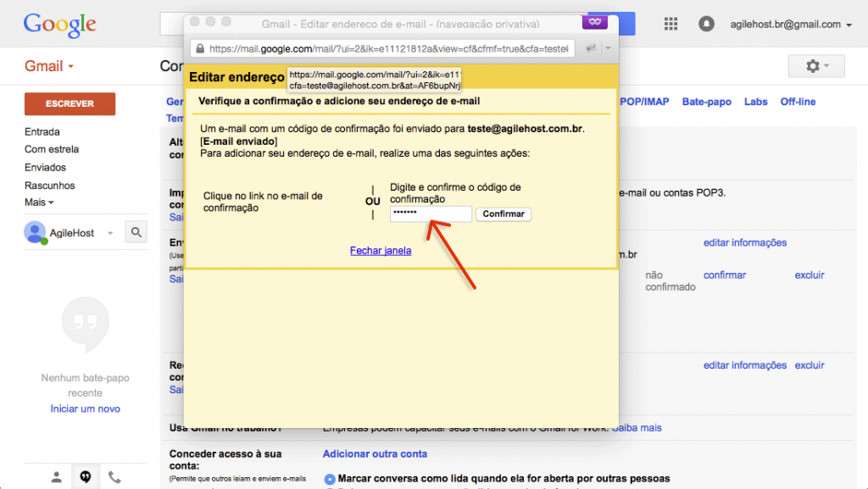Click the Fechar janela link
868x489 pixels.
click(381, 251)
